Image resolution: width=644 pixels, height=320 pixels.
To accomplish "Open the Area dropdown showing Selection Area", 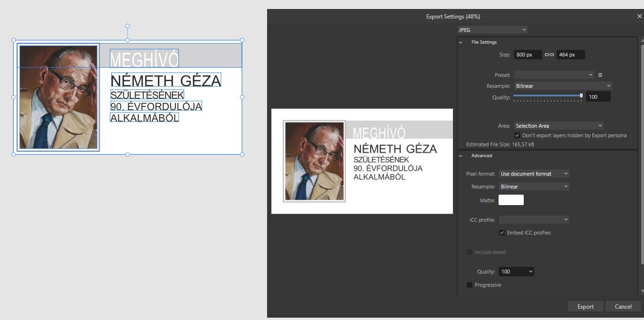I will click(559, 126).
